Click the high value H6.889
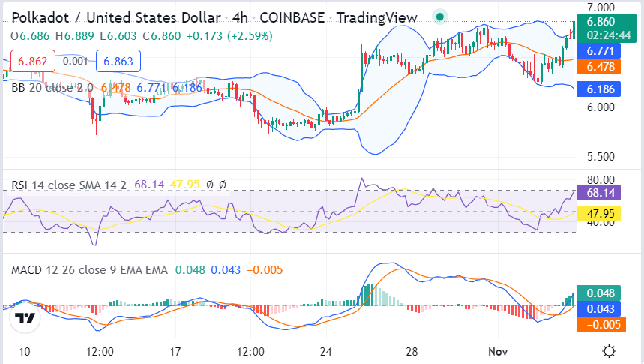The height and width of the screenshot is (364, 644). coord(75,36)
